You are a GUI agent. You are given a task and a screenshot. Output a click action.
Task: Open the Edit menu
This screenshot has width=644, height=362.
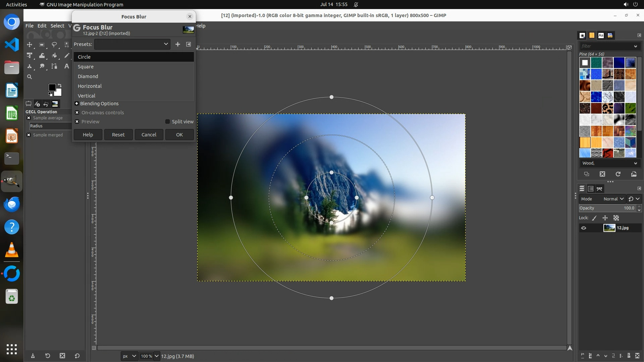42,26
